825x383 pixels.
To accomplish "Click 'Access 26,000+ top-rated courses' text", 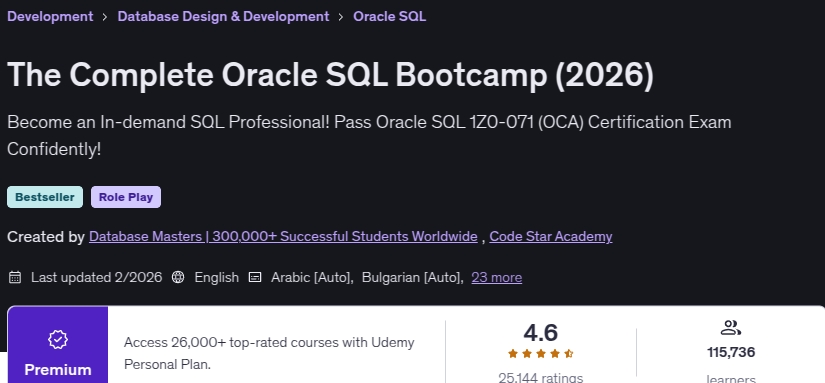I will [x=269, y=353].
